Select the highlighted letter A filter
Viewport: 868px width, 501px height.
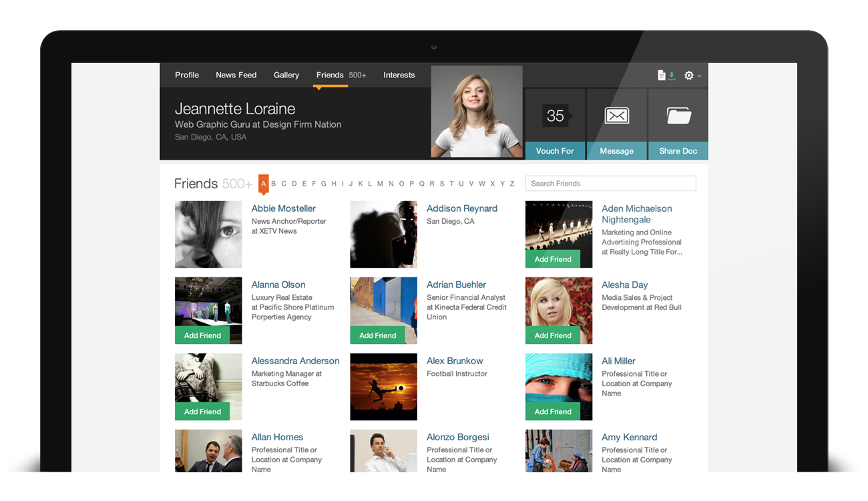[x=264, y=184]
